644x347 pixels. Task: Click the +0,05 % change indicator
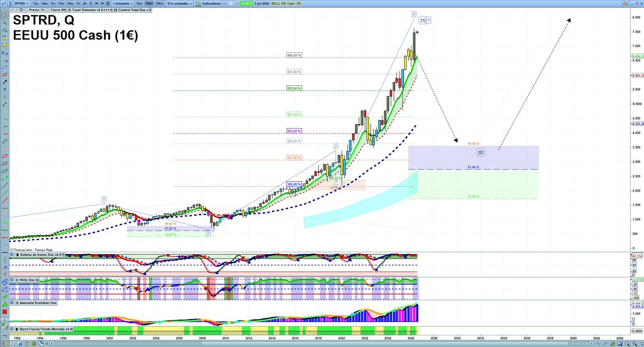(246, 4)
